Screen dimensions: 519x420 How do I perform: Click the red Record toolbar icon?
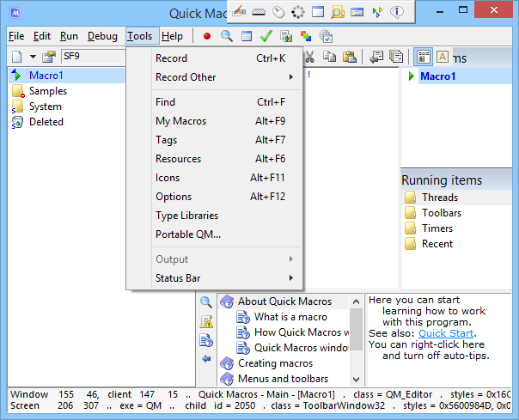pos(207,36)
